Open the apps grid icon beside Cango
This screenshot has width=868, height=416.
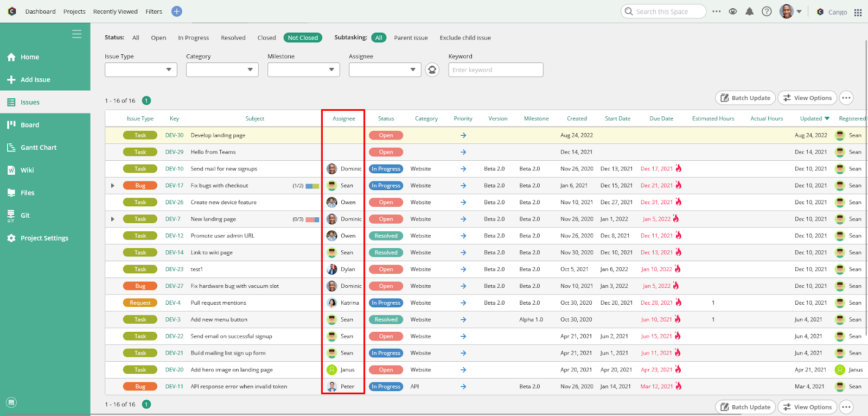click(858, 12)
